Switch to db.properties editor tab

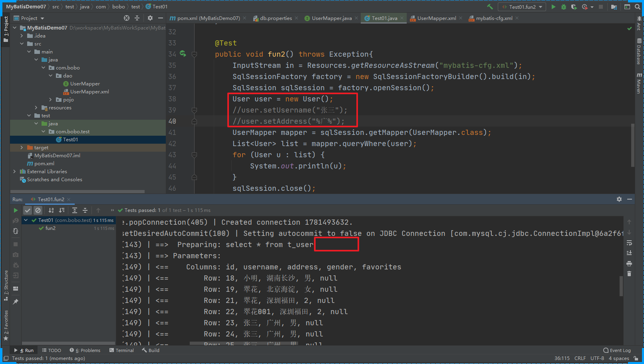[276, 18]
